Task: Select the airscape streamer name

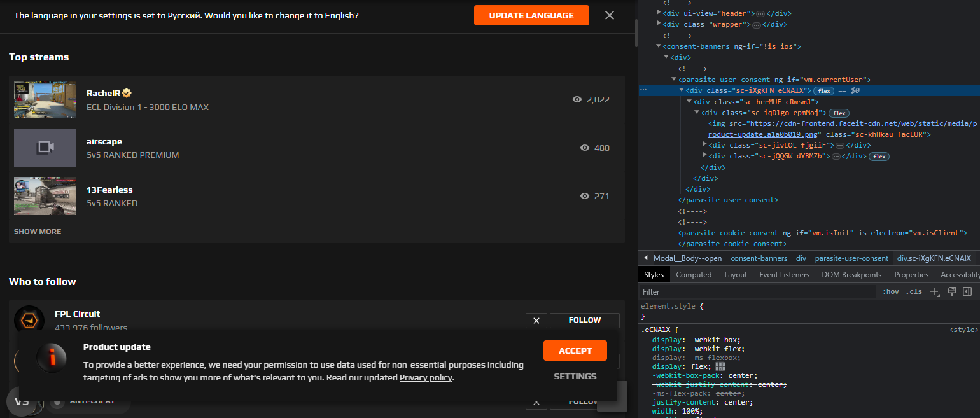Action: pos(104,141)
